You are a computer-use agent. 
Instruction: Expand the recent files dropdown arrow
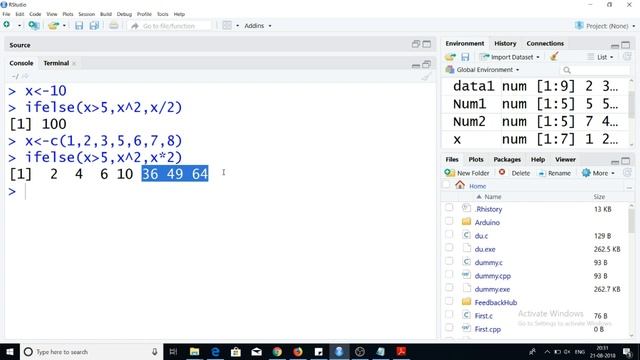pyautogui.click(x=64, y=26)
